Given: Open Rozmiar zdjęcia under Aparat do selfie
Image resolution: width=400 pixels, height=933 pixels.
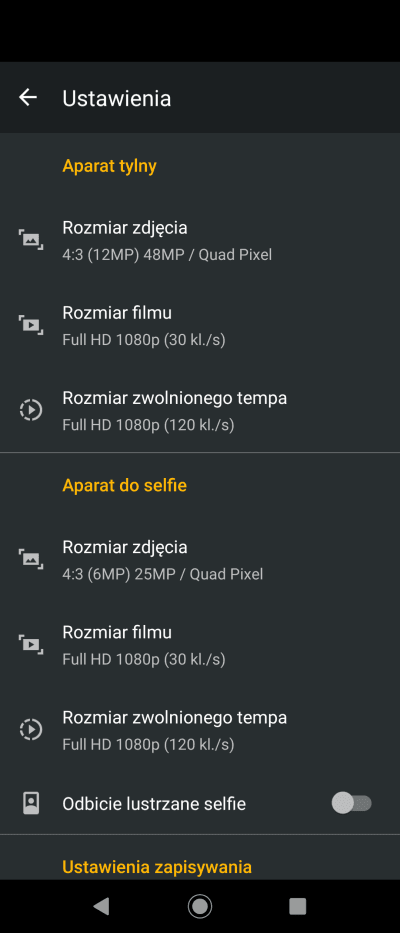Looking at the screenshot, I should coord(200,559).
